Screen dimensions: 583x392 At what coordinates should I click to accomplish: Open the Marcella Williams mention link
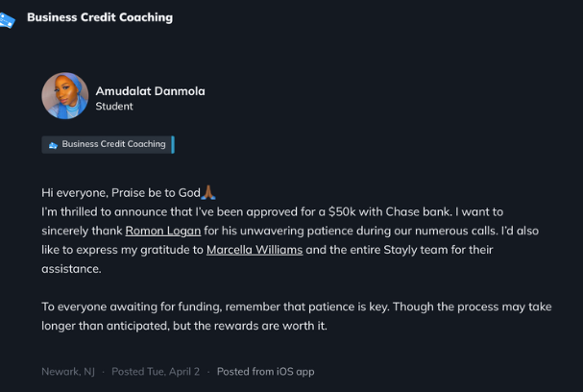pyautogui.click(x=255, y=250)
